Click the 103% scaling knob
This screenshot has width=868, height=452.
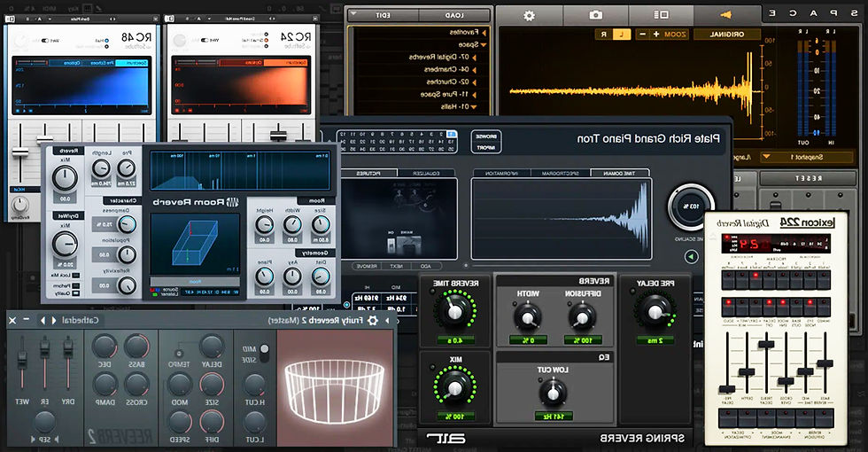coord(692,206)
